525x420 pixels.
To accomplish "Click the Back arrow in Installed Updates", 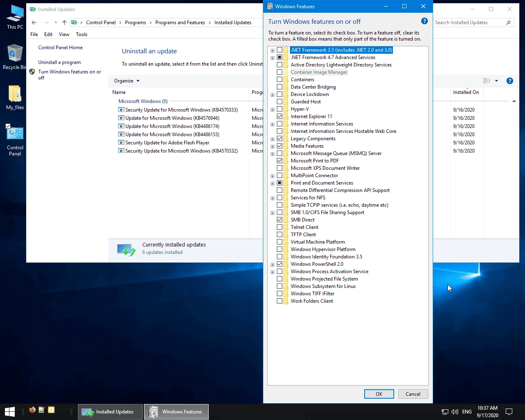I will (34, 23).
